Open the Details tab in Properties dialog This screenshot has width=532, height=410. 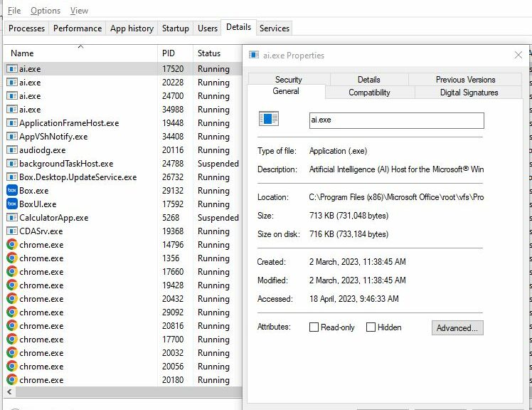pos(369,80)
